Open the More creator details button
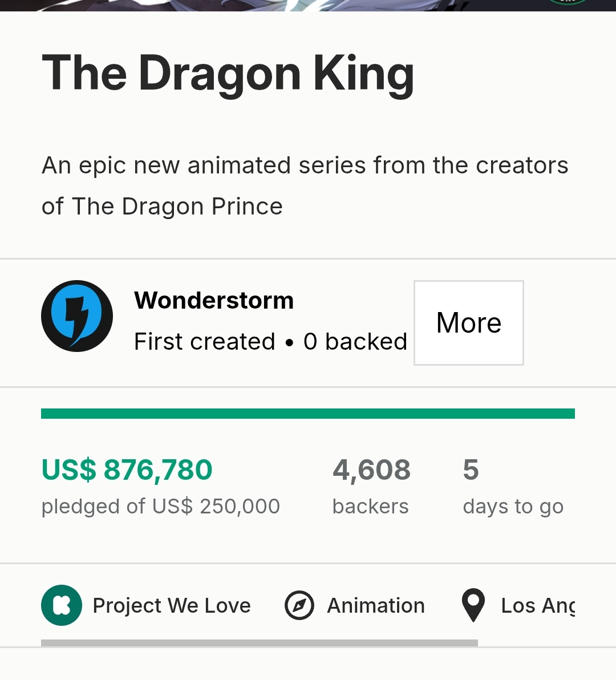Viewport: 616px width, 680px height. click(x=468, y=323)
